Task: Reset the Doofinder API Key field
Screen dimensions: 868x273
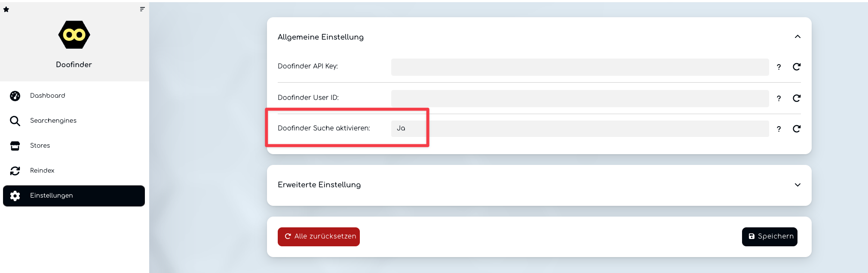Action: click(797, 67)
